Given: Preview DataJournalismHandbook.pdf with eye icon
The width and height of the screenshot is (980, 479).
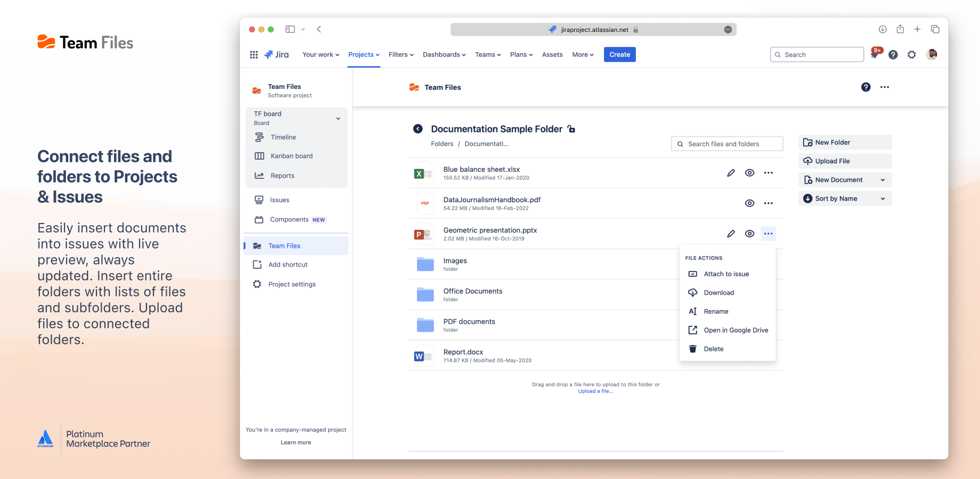Looking at the screenshot, I should click(x=749, y=203).
